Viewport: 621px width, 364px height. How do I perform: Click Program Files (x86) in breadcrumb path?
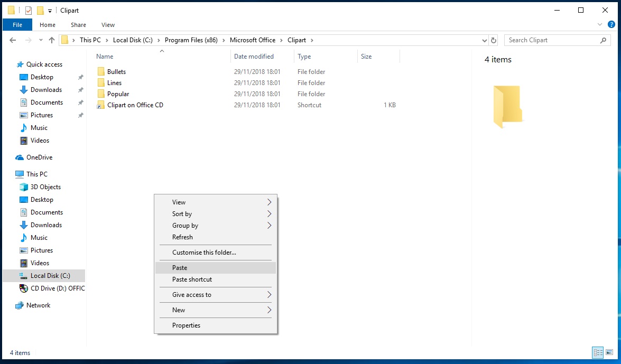pos(191,40)
